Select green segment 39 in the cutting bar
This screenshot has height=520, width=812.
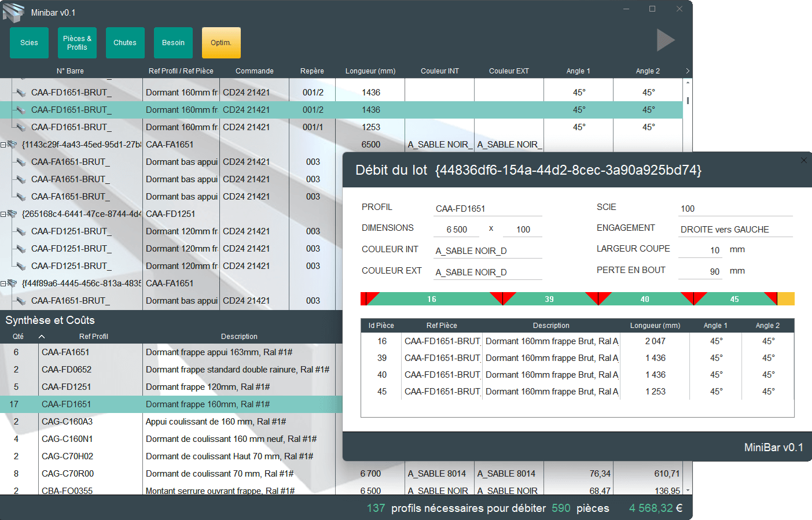coord(549,299)
